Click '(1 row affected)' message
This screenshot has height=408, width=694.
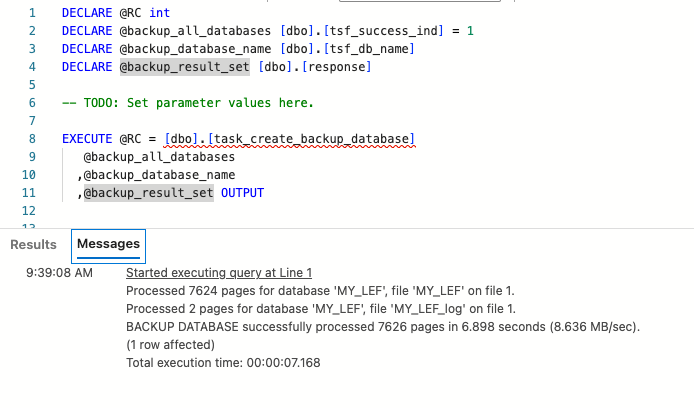(x=170, y=345)
